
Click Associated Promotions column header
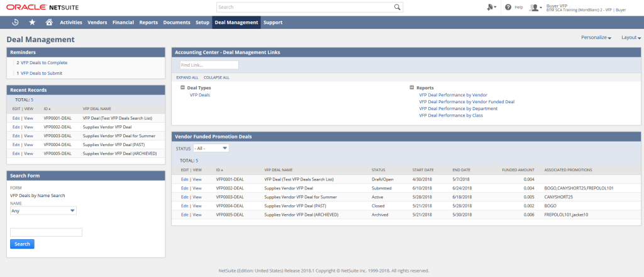point(568,170)
